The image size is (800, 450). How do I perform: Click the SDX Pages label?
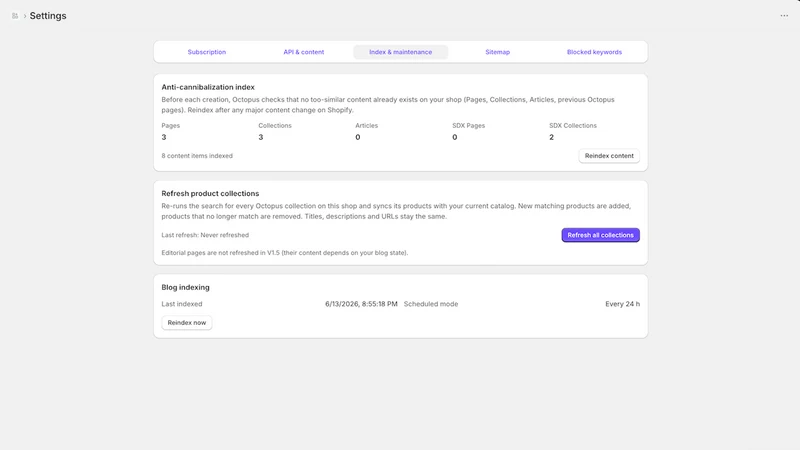click(x=468, y=126)
